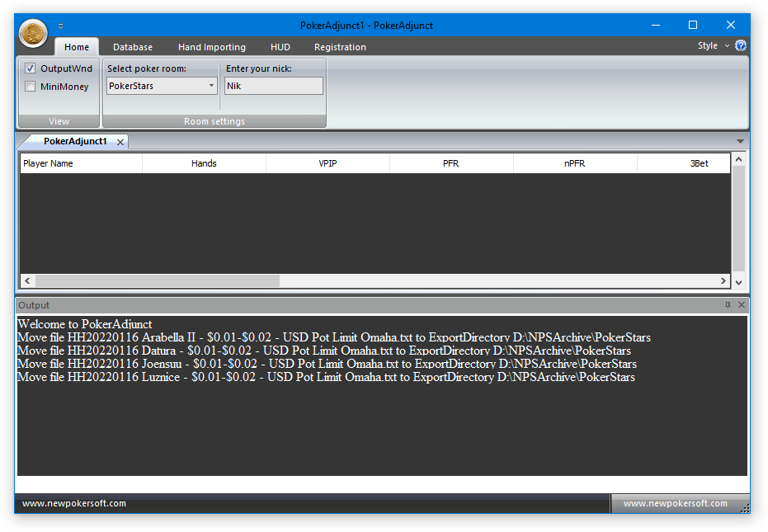The height and width of the screenshot is (532, 768).
Task: Click the window resize grip in the corner
Action: click(x=745, y=508)
